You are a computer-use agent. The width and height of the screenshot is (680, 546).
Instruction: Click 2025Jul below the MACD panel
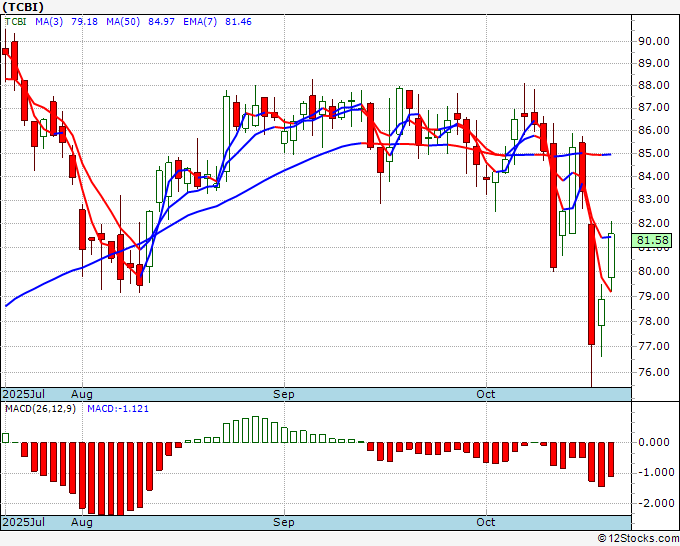pyautogui.click(x=24, y=522)
